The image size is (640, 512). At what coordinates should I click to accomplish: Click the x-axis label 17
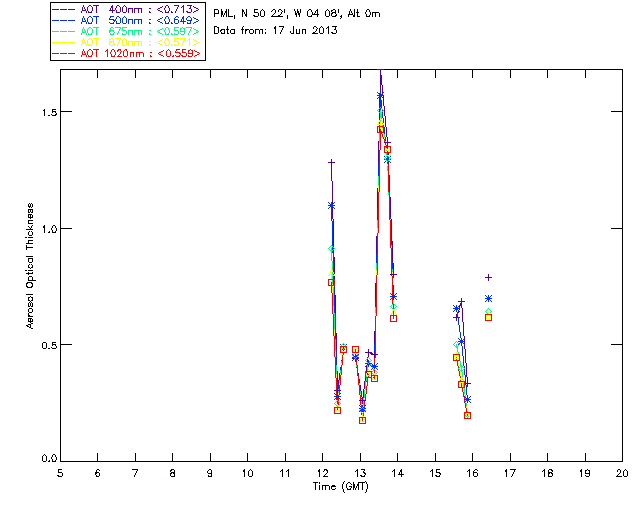(x=510, y=474)
